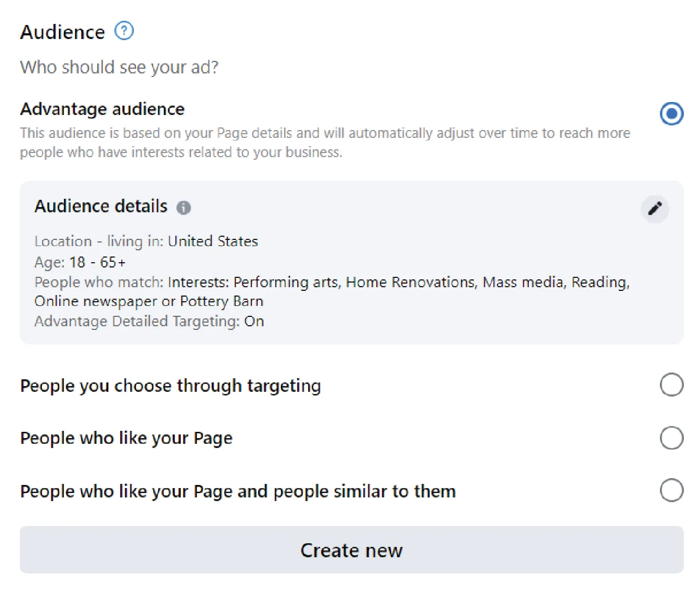The width and height of the screenshot is (700, 589).
Task: Click the People you choose through targeting label
Action: tap(171, 386)
